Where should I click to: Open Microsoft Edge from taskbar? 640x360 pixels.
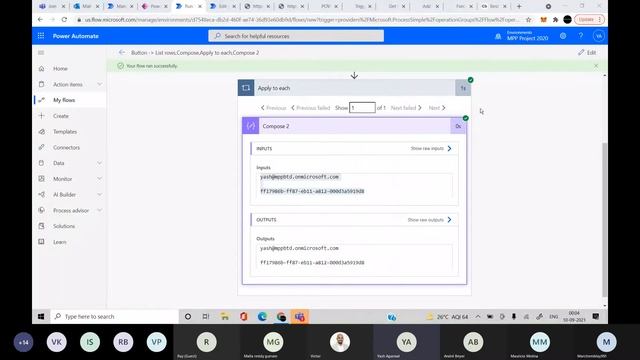click(262, 316)
